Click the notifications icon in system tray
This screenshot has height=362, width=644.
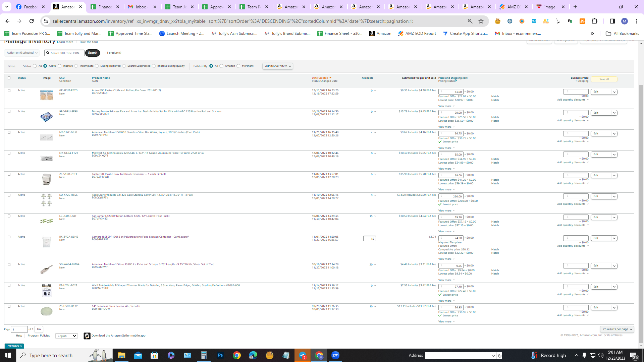click(634, 355)
